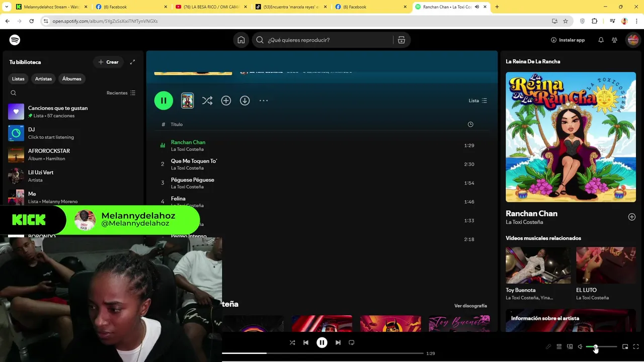Download the album for offline listening
This screenshot has width=644, height=362.
[x=245, y=101]
